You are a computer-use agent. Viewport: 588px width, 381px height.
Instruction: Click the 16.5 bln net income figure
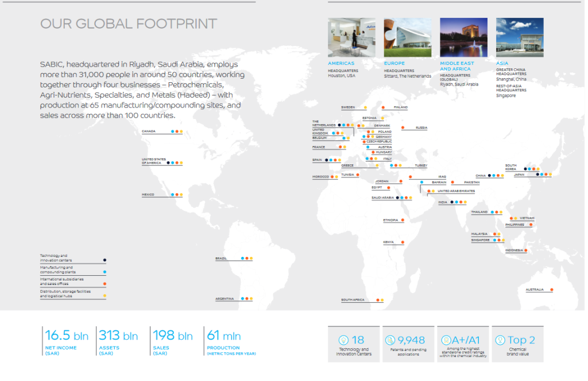coord(67,335)
